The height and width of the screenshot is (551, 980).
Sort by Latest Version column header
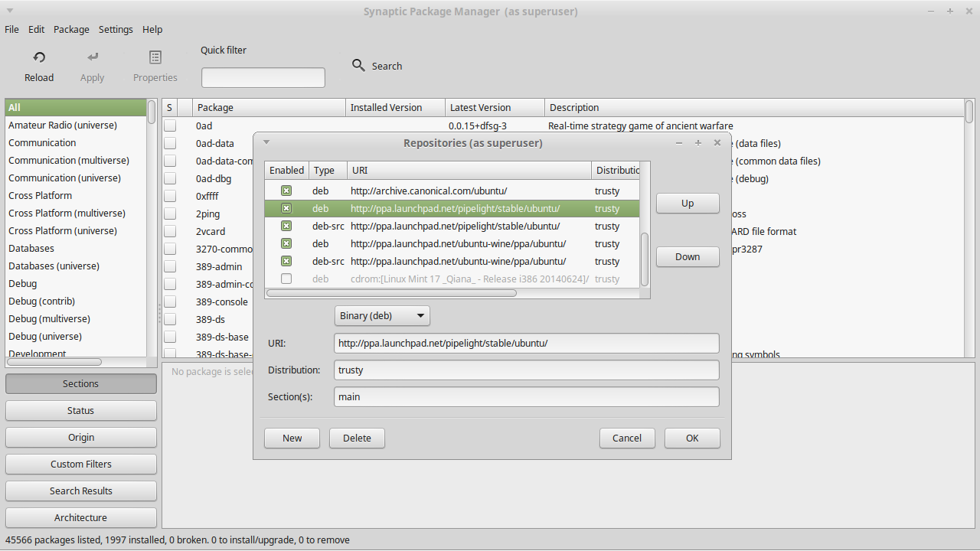(x=495, y=108)
